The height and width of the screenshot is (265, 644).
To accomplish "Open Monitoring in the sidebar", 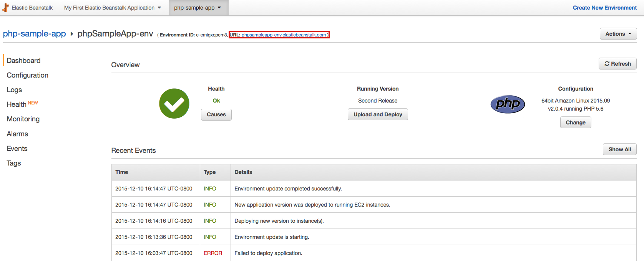I will point(23,119).
